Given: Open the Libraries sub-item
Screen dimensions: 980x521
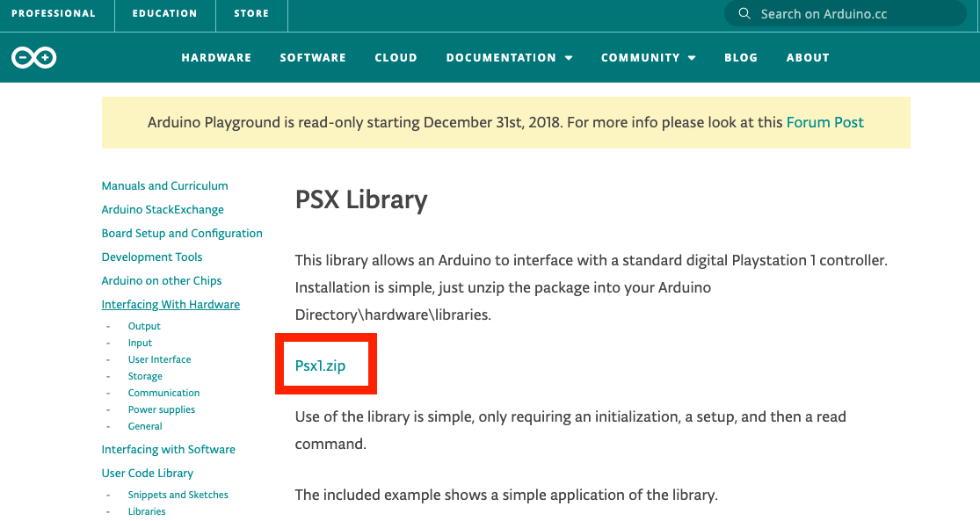Looking at the screenshot, I should point(147,511).
